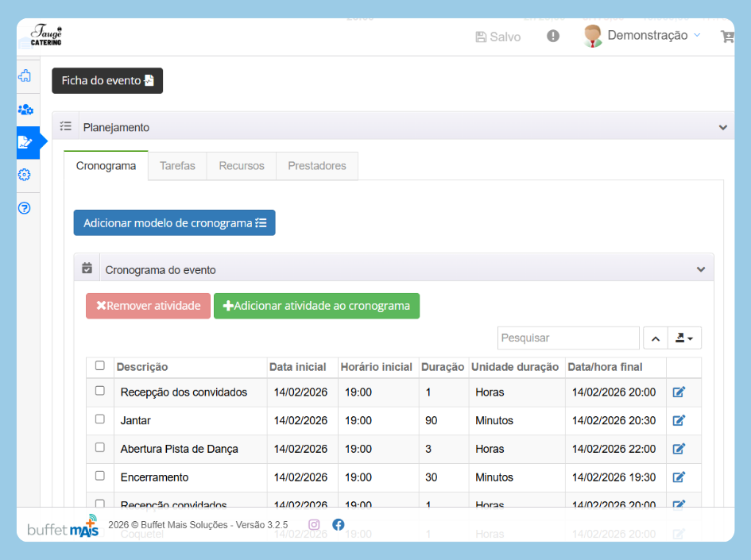Image resolution: width=751 pixels, height=560 pixels.
Task: Click Adicionar atividade ao cronograma button
Action: click(x=316, y=306)
